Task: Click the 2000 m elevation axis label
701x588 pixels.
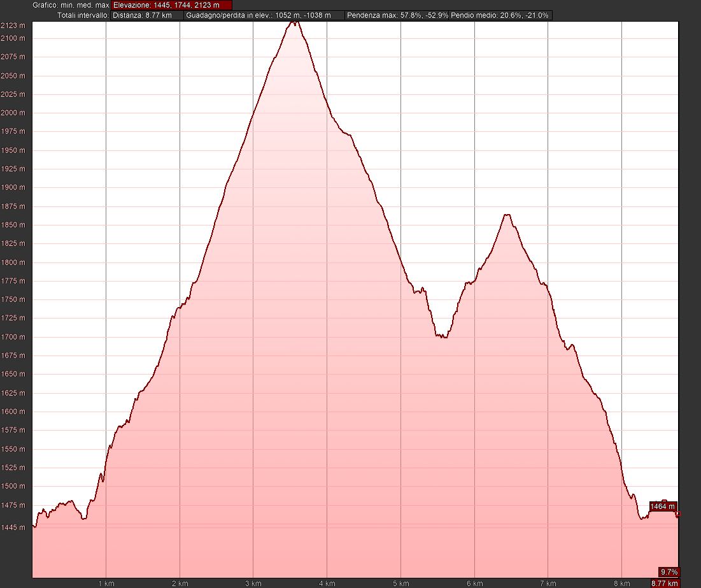Action: pos(13,113)
